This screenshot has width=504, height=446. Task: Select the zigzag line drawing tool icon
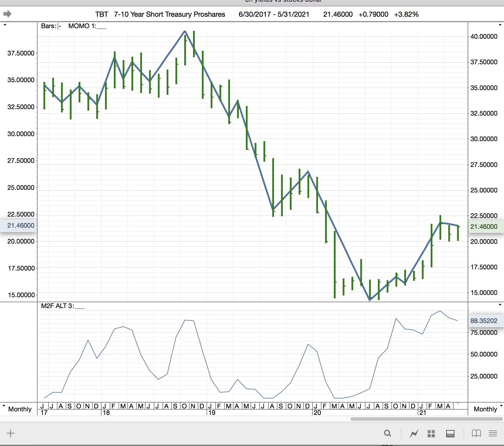point(414,433)
